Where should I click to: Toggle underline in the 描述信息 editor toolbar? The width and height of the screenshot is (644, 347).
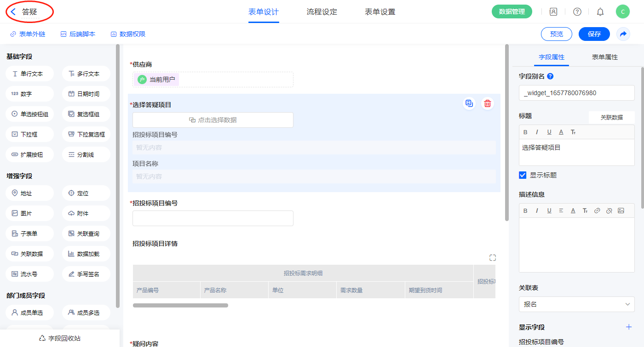pos(549,210)
